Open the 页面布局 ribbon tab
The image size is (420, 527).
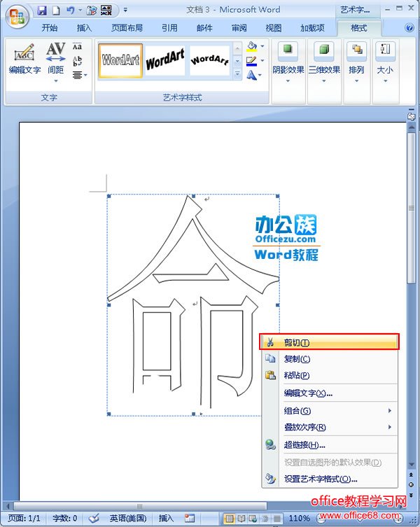point(127,28)
